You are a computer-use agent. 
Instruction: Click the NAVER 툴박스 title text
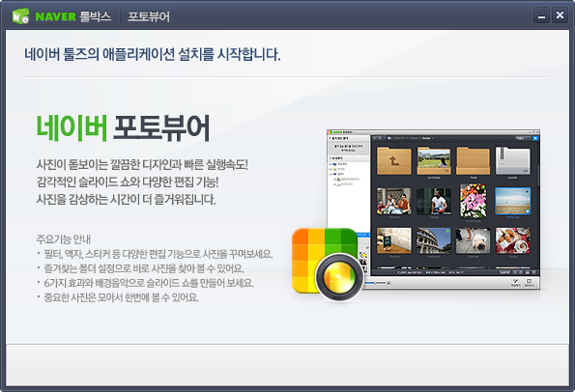point(73,16)
